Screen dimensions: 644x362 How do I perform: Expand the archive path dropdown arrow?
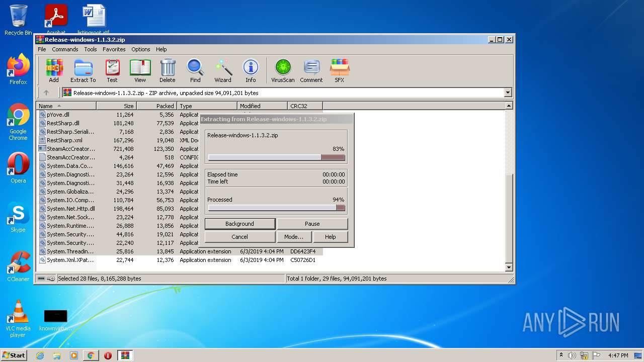508,93
